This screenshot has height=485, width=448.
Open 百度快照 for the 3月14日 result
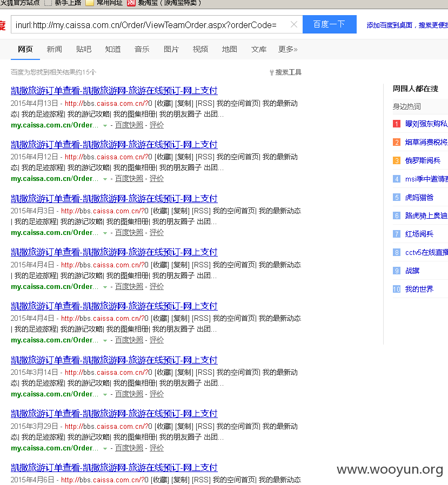tap(129, 394)
